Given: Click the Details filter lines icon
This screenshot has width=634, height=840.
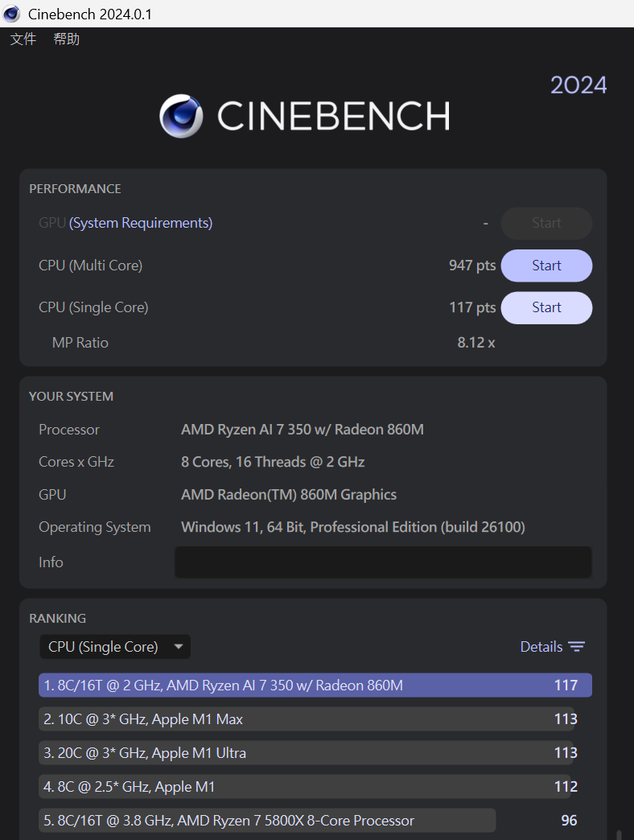Looking at the screenshot, I should [x=576, y=647].
